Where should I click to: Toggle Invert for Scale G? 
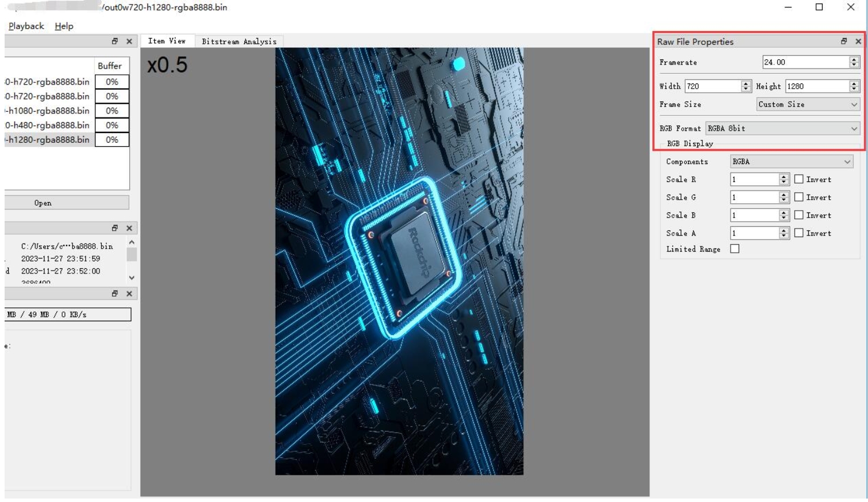coord(798,197)
